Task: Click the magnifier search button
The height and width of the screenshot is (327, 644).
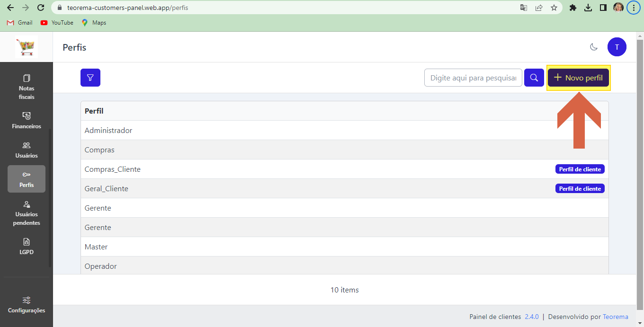Action: 534,78
